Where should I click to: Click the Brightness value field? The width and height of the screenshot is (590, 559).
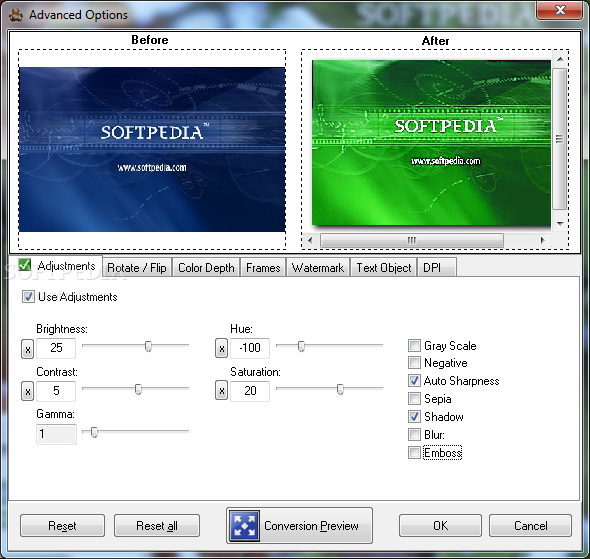click(56, 348)
